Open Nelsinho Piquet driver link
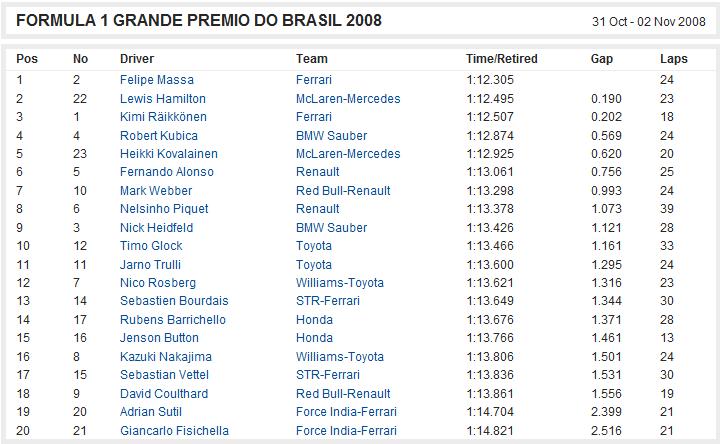Screen dimensions: 720x444 click(164, 209)
